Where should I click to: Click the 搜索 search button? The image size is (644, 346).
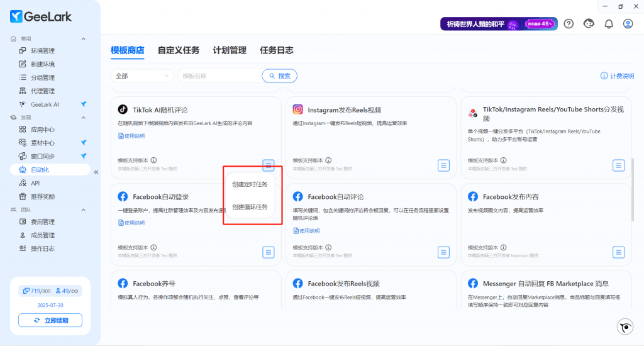pyautogui.click(x=279, y=76)
